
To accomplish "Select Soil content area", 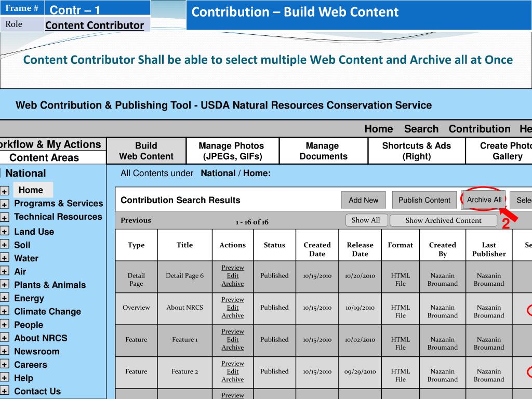I will (x=22, y=245).
